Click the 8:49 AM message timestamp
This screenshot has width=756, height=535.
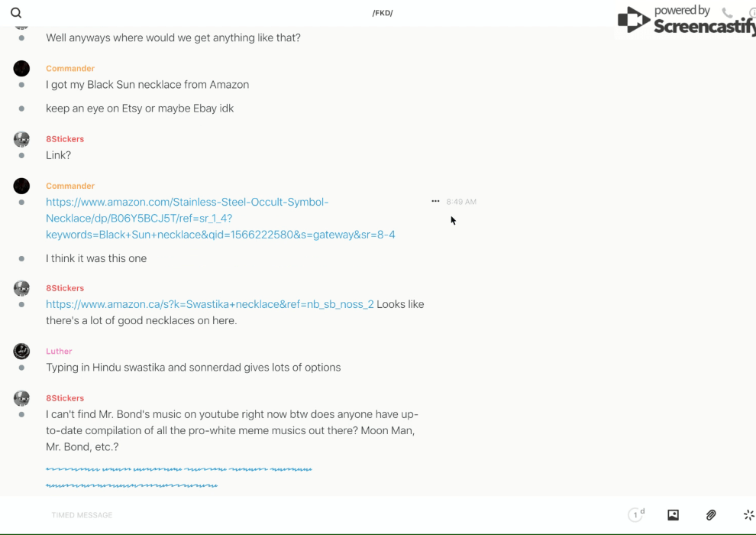pyautogui.click(x=461, y=202)
